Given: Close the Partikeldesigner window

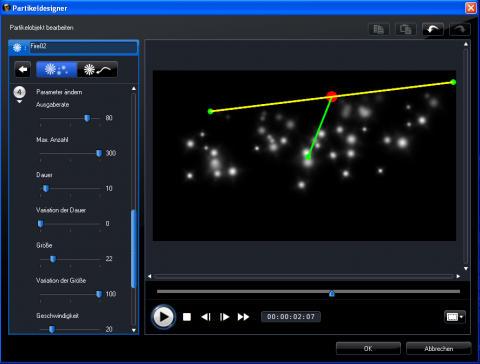Looking at the screenshot, I should point(471,8).
